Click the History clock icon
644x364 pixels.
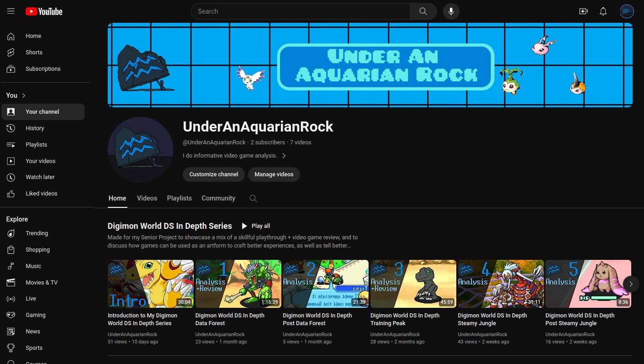pyautogui.click(x=11, y=128)
